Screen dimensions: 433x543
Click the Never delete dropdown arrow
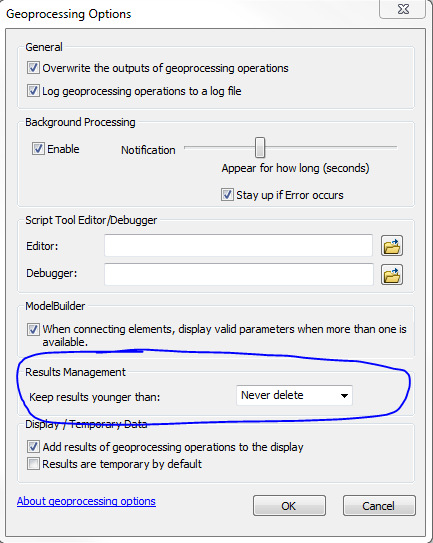point(344,396)
